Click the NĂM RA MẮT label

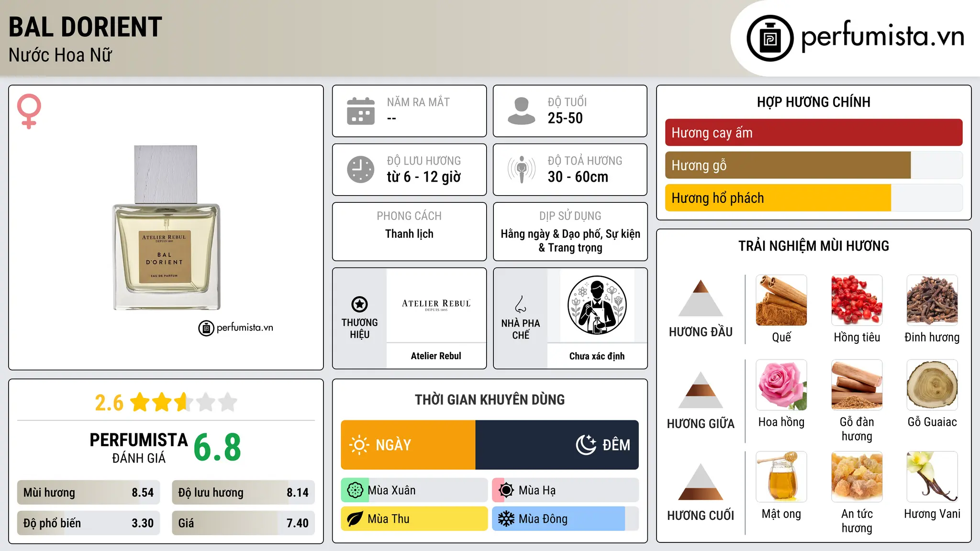[x=418, y=102]
